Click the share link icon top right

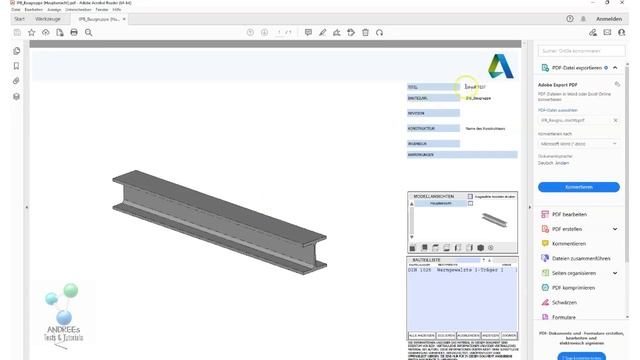point(593,32)
